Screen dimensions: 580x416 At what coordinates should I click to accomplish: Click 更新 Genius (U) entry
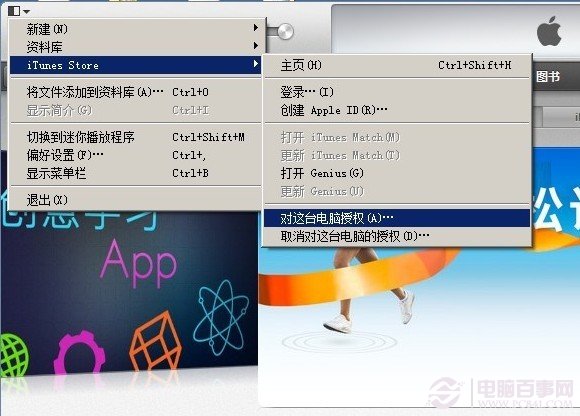point(397,191)
